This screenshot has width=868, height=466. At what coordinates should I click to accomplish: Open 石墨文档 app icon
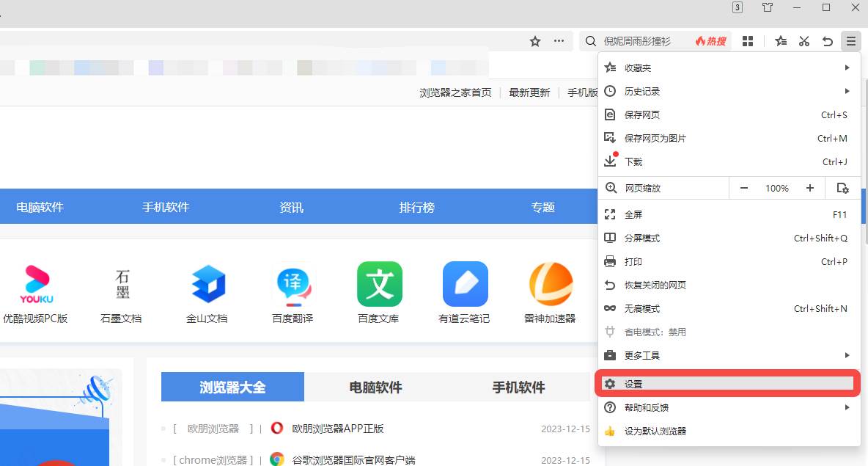[122, 284]
